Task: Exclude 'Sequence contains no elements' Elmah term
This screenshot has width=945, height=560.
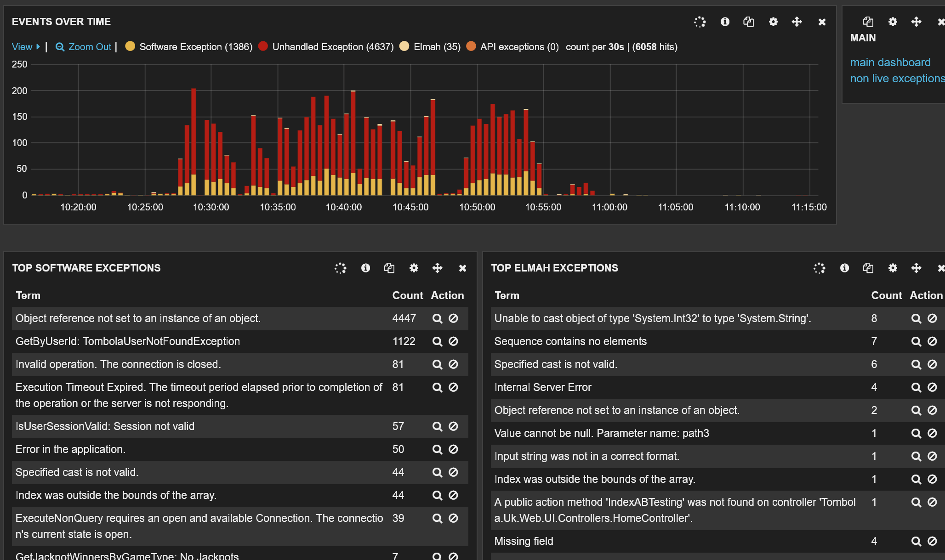Action: point(932,341)
